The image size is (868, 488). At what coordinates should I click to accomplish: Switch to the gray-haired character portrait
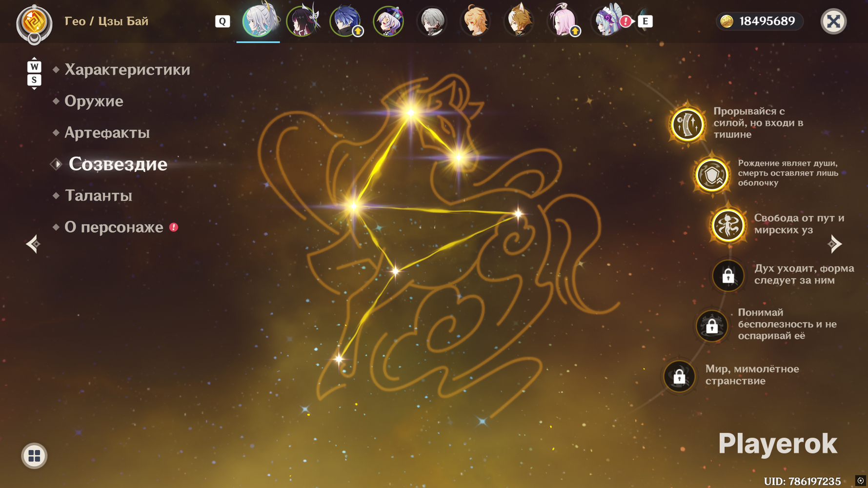click(432, 21)
